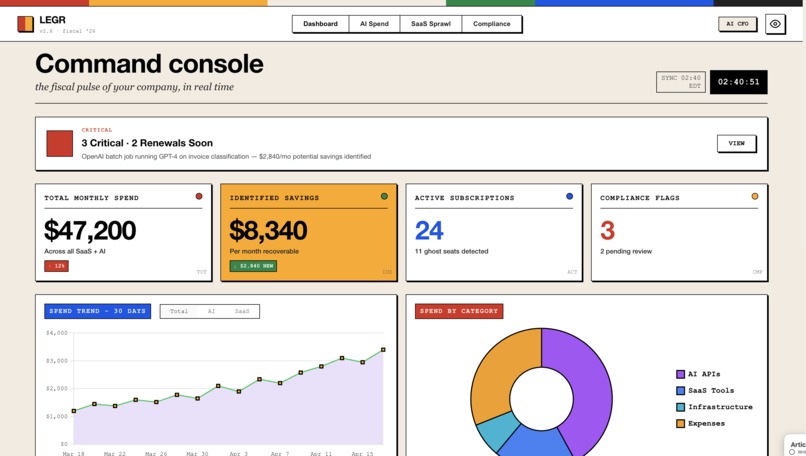Click blue status dot on Active Subscriptions
Screen dimensions: 806x456
(570, 196)
